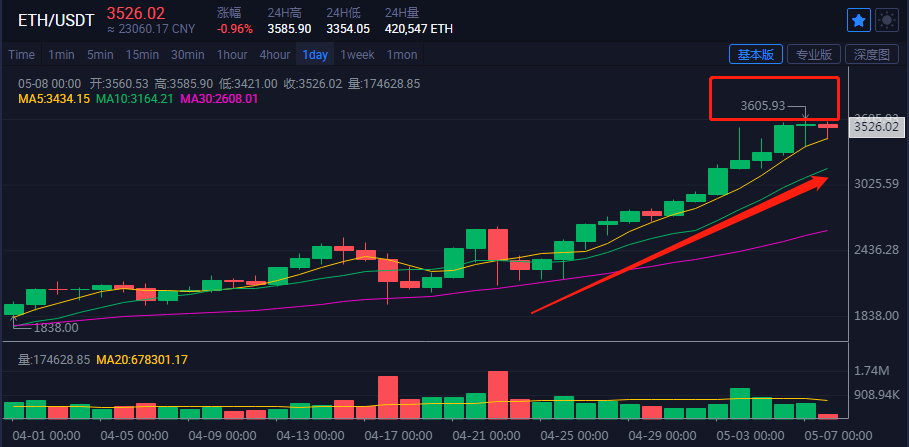Click the current price tag 3526.02 on axis
Screen dimensions: 909x447
877,127
